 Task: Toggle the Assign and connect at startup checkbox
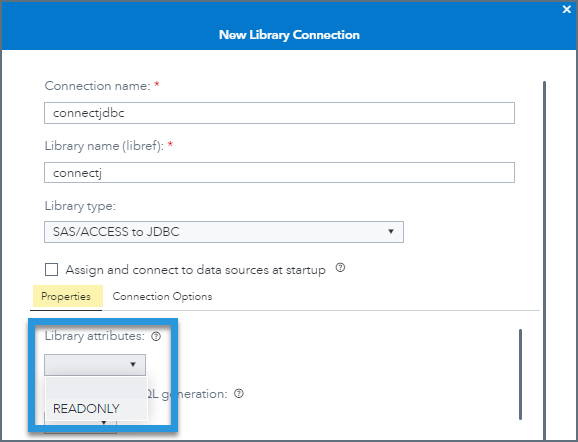(51, 269)
